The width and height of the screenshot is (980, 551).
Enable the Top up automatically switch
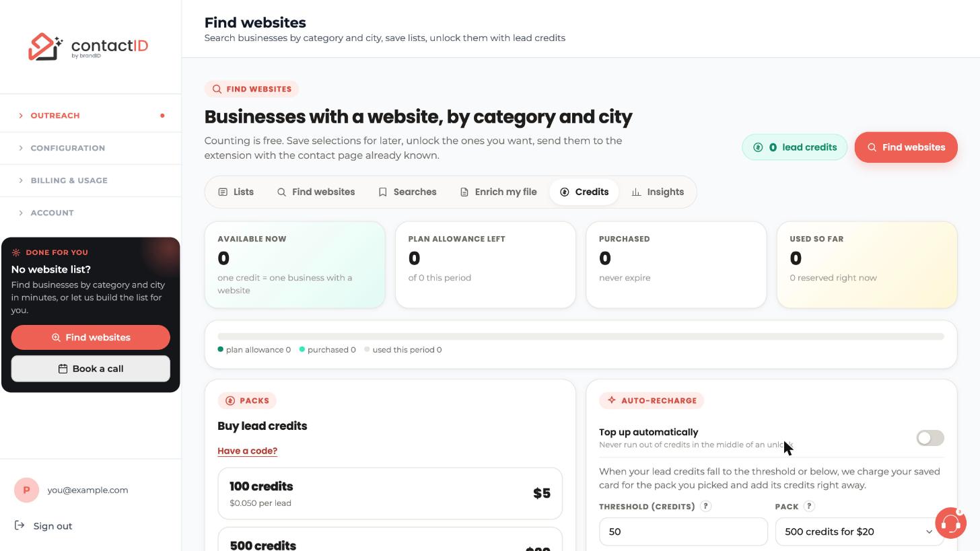930,438
